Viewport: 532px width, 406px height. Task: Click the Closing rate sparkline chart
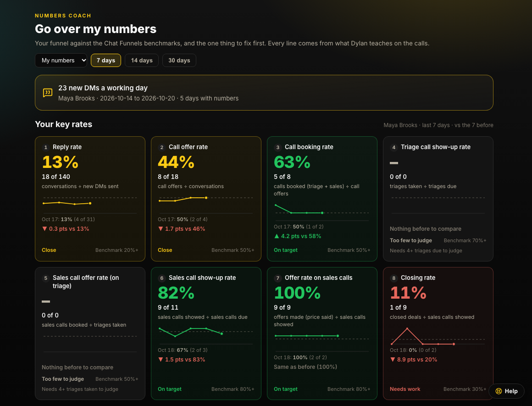pos(438,336)
